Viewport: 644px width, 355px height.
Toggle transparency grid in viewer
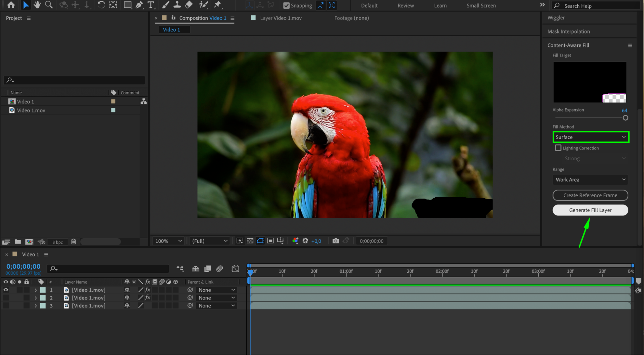click(x=250, y=241)
